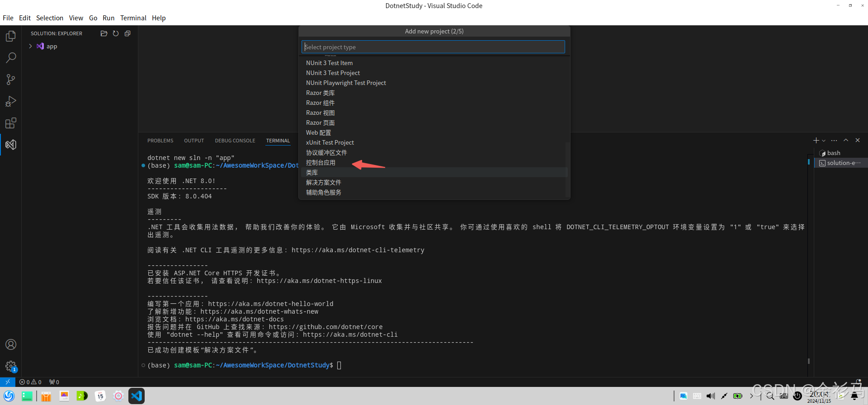868x405 pixels.
Task: Create a new terminal with the plus icon
Action: tap(816, 141)
